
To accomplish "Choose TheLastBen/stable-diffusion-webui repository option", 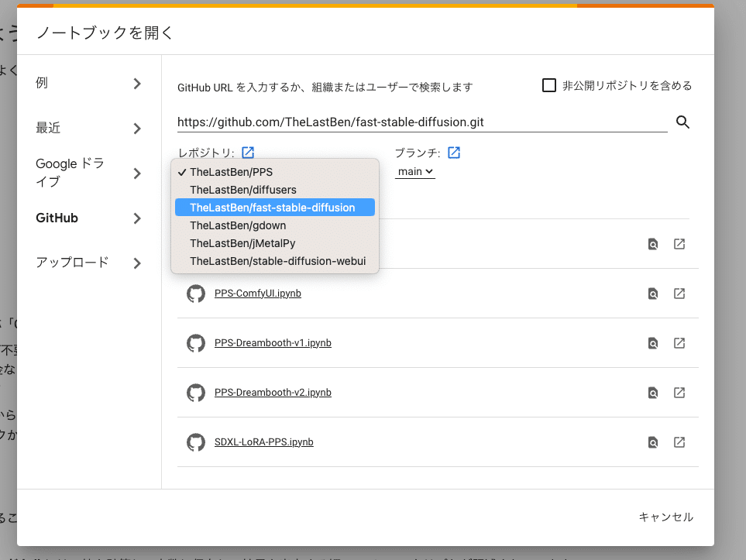I will point(277,261).
